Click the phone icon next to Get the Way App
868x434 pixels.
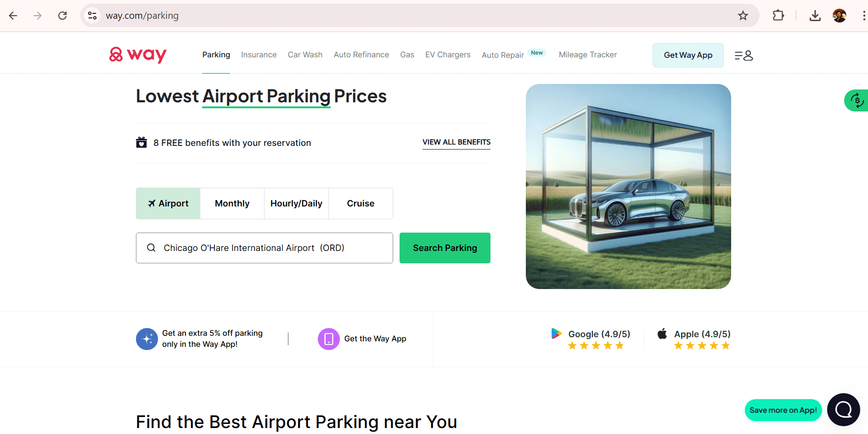(x=328, y=339)
